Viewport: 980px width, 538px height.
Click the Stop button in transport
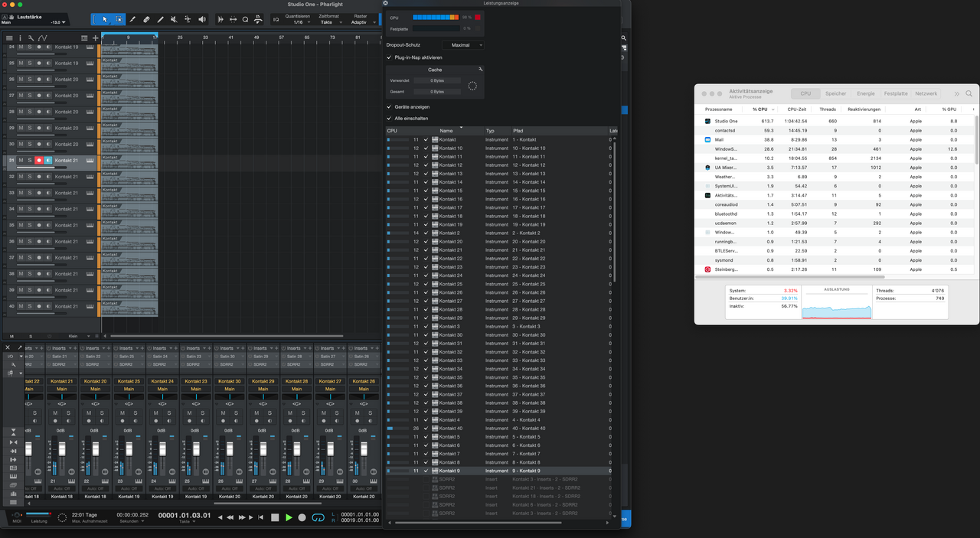coord(275,517)
